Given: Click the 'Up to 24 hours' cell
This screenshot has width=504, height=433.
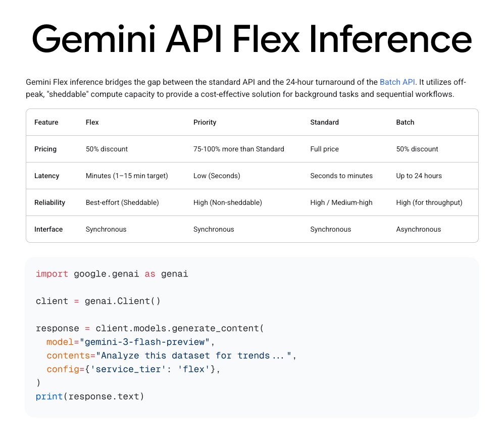Looking at the screenshot, I should 419,176.
